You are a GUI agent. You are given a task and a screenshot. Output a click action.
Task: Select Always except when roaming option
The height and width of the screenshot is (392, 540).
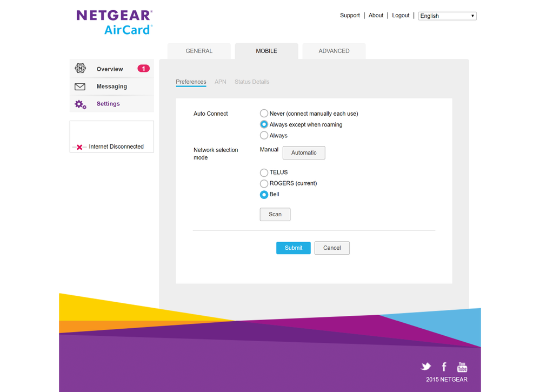pyautogui.click(x=264, y=124)
